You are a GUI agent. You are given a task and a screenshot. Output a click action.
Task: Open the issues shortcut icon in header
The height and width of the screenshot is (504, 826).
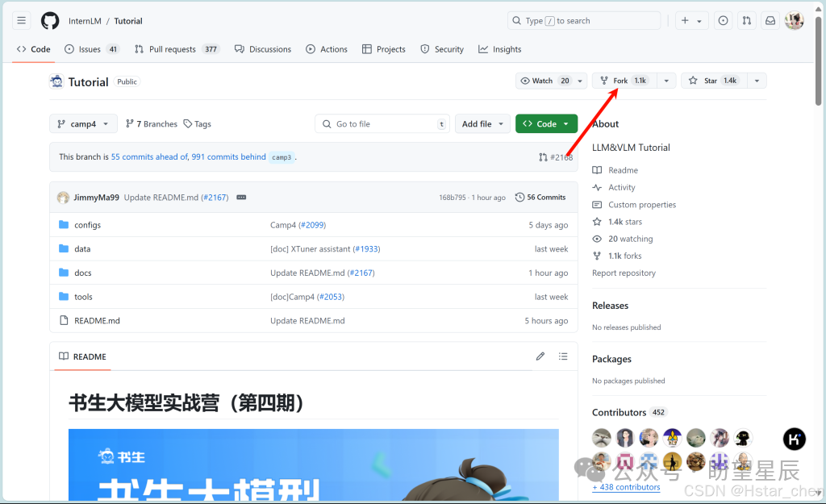pyautogui.click(x=724, y=20)
